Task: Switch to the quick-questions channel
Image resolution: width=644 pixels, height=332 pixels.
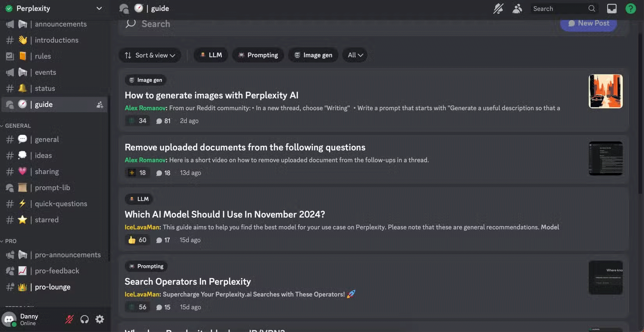Action: click(61, 204)
